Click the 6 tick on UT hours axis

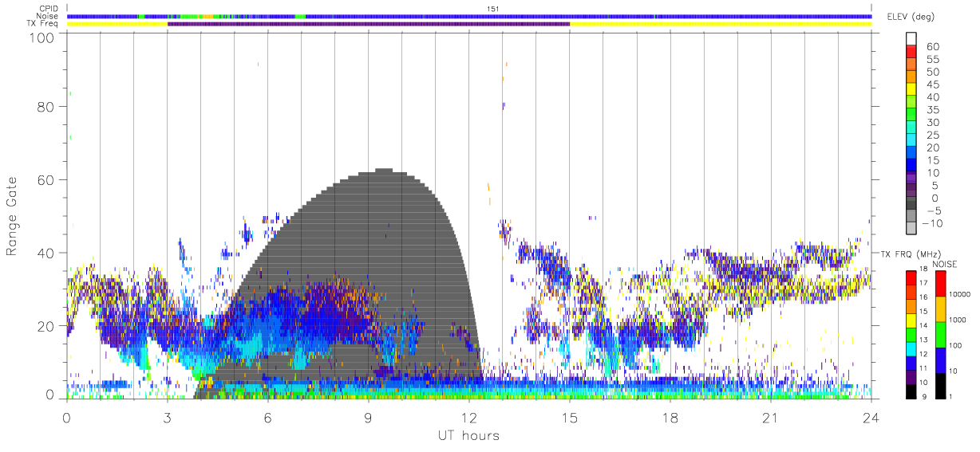pos(268,417)
